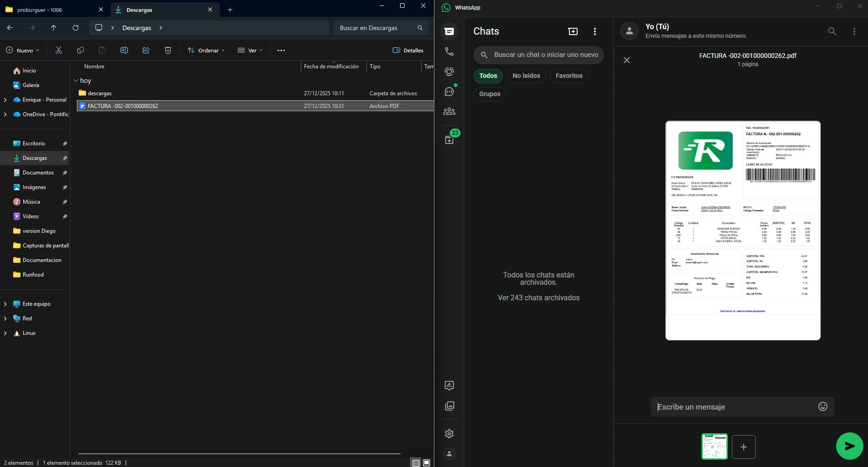Click the Explorer refresh button
The width and height of the screenshot is (868, 467).
pos(76,28)
